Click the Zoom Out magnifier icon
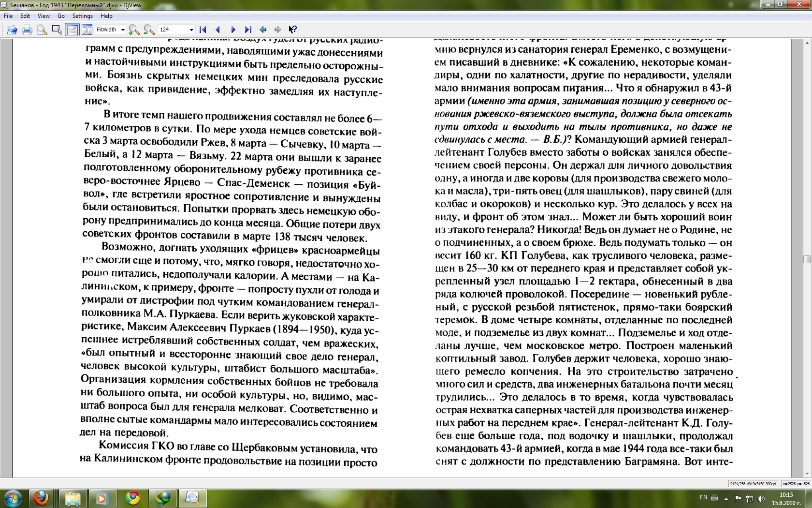 pyautogui.click(x=149, y=30)
